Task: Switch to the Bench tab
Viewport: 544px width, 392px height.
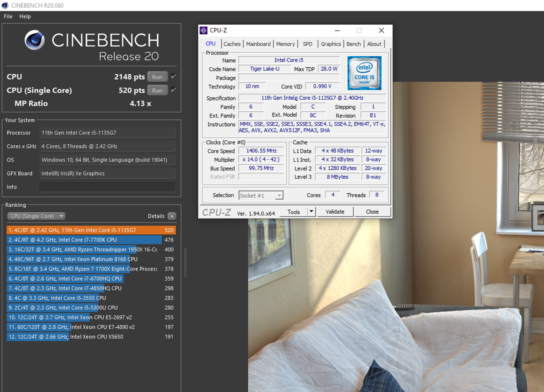Action: (x=354, y=44)
